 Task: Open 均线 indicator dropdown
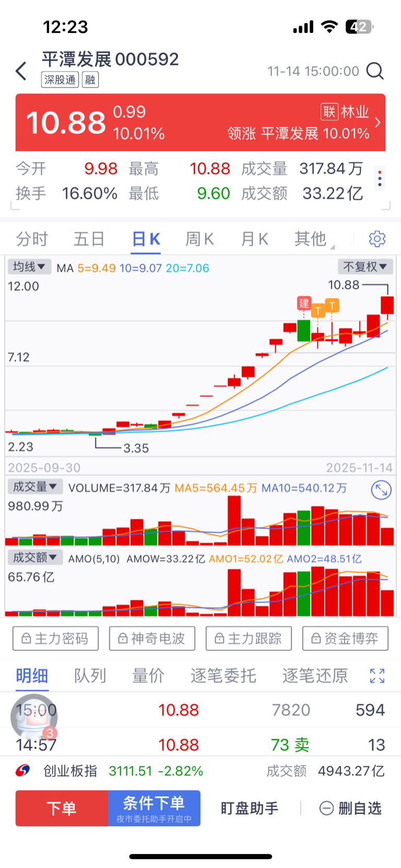tap(29, 267)
